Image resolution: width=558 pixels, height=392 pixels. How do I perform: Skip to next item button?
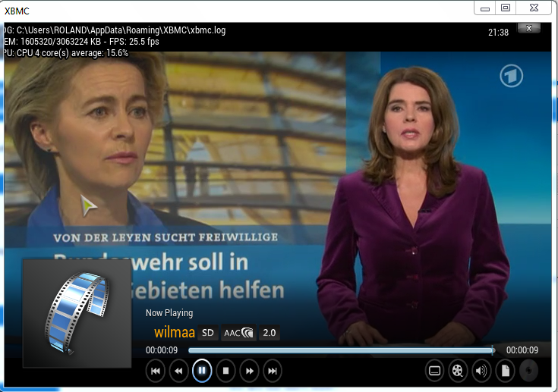(273, 371)
